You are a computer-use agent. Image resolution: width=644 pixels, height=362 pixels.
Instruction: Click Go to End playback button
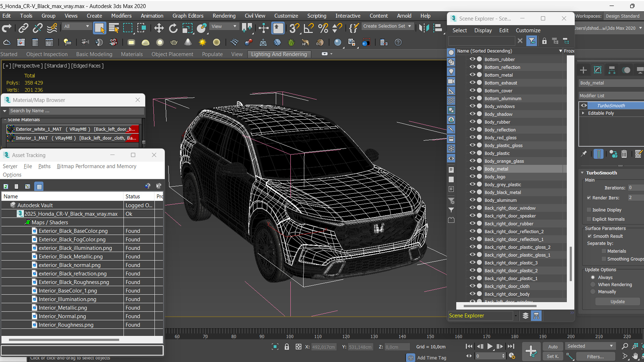[x=511, y=346]
